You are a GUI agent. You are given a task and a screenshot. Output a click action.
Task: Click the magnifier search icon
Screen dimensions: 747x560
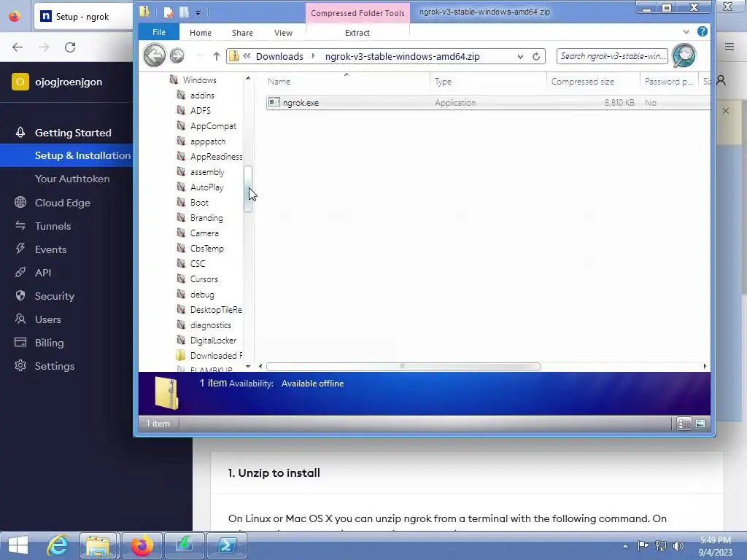pyautogui.click(x=684, y=55)
